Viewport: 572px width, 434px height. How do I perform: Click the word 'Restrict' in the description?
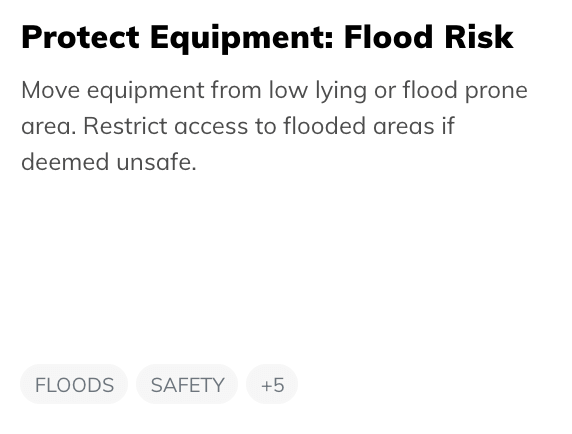[125, 126]
